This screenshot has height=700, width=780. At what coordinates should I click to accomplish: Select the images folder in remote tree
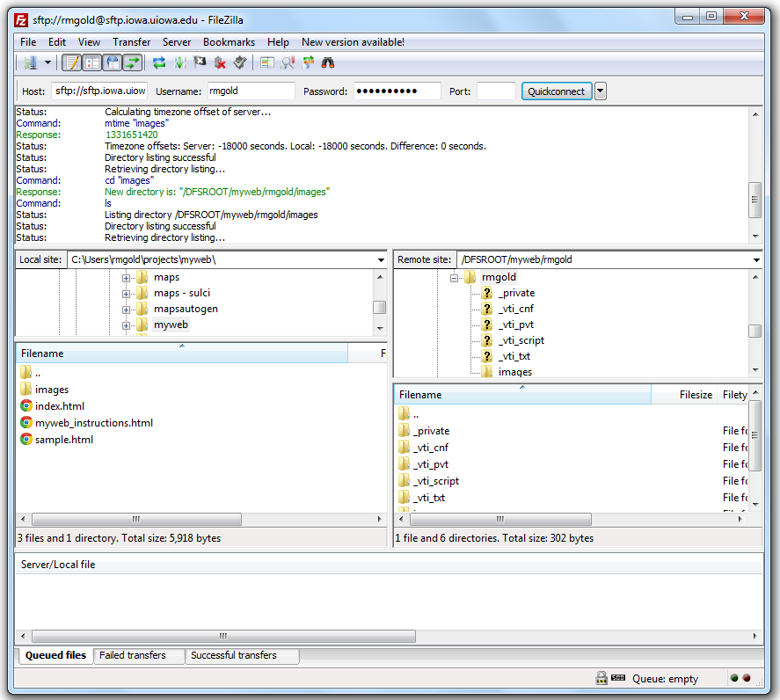tap(514, 372)
